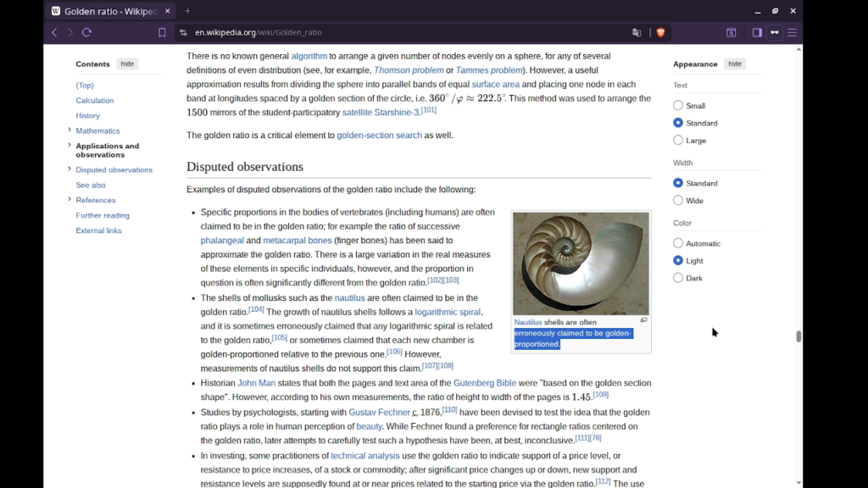Jump to See also section

coord(91,185)
